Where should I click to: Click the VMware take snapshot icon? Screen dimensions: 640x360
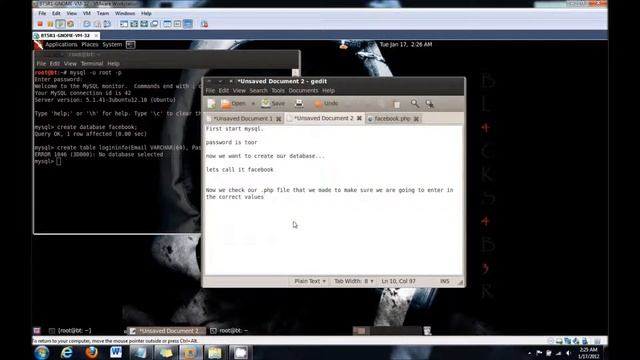(87, 24)
